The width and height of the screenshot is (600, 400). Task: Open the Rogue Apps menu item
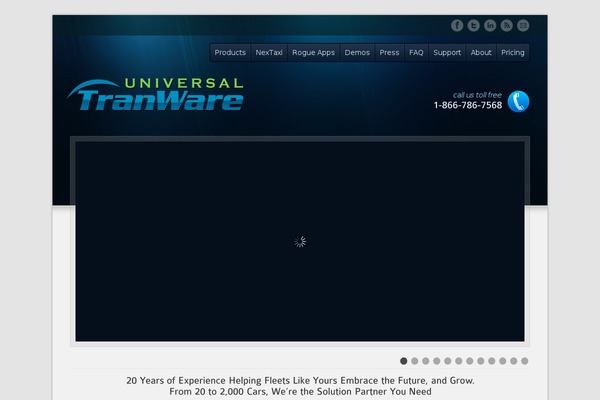(x=313, y=52)
